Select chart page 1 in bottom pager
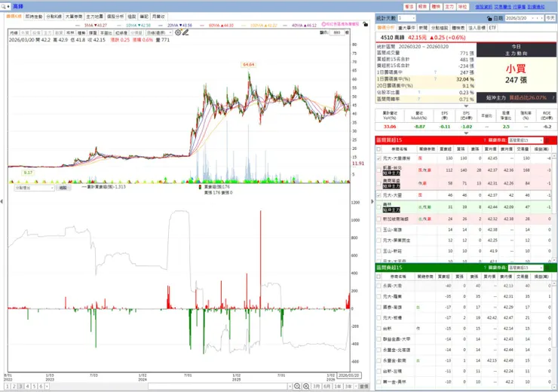Viewport: 558px width, 392px height. click(7, 386)
